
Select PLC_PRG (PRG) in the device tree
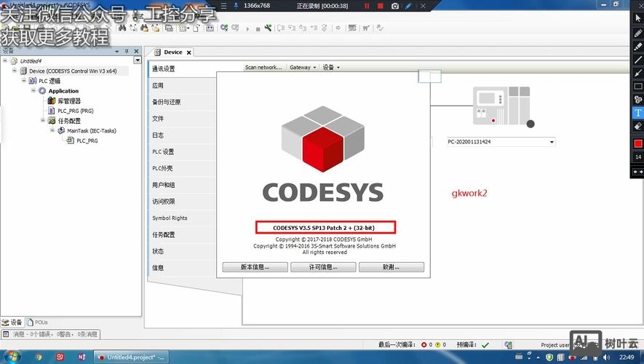[75, 111]
